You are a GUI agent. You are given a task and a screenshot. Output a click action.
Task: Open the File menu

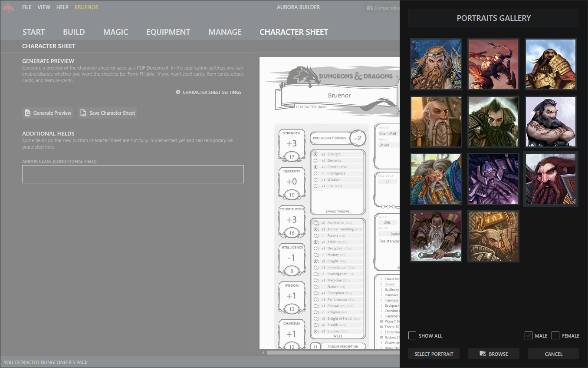click(x=27, y=7)
